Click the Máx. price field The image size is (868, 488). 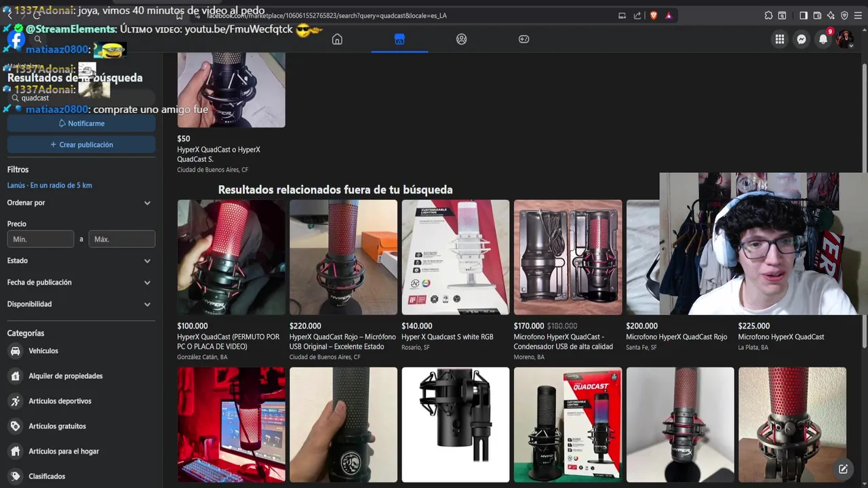122,239
